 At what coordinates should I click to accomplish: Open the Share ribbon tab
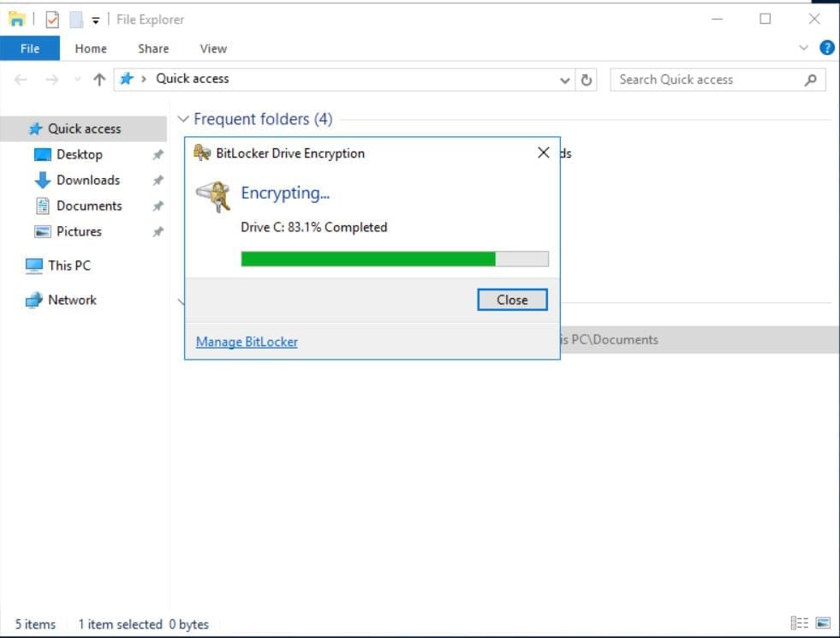[x=153, y=49]
